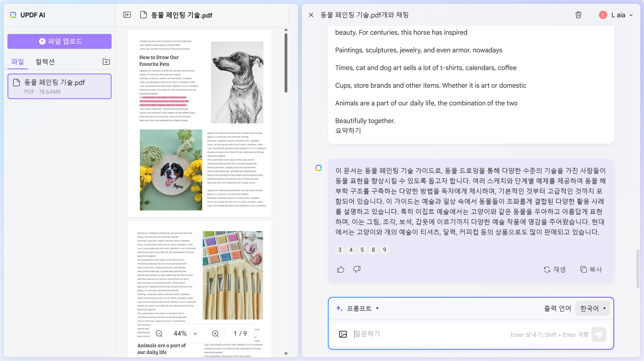Click the UPDF AI logo icon

coord(13,15)
